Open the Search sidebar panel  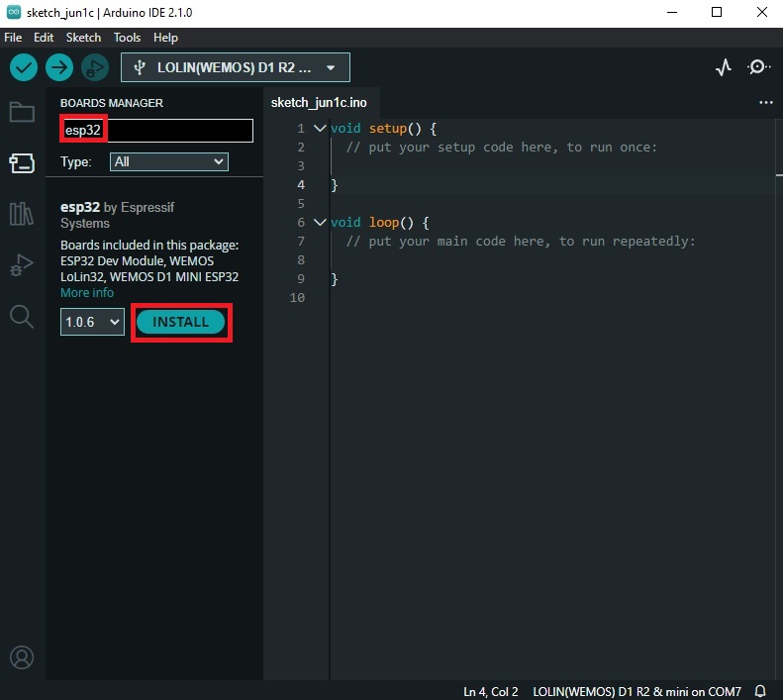[22, 316]
